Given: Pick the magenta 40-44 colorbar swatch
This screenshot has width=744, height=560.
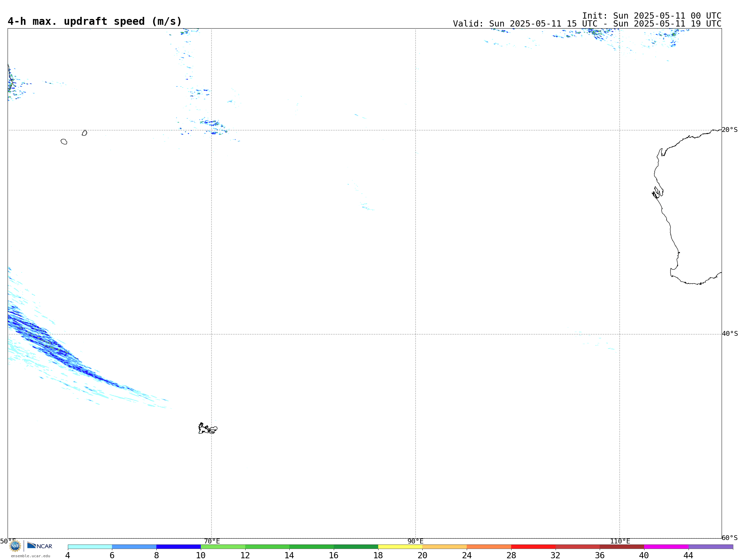Looking at the screenshot, I should tap(666, 547).
